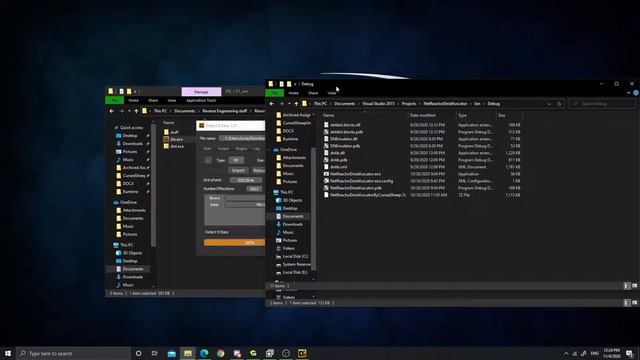Open the Share tab in Debug window
Viewport: 640px width, 360px height.
(x=313, y=93)
